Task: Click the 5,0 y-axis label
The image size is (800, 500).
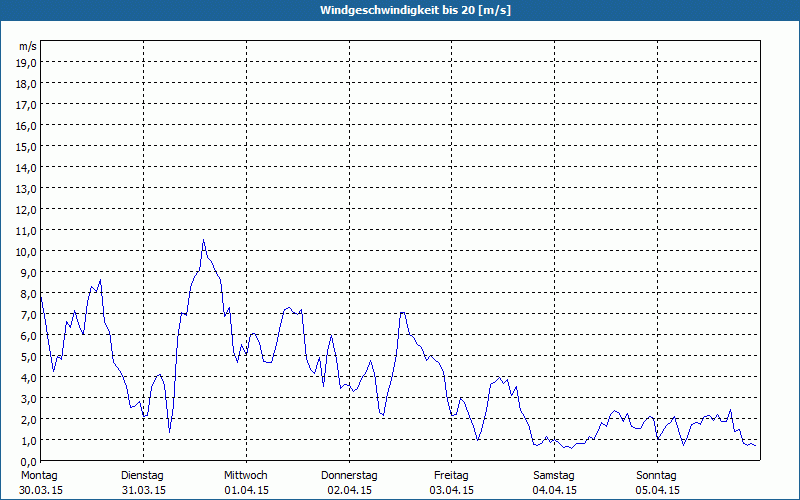Action: (29, 357)
